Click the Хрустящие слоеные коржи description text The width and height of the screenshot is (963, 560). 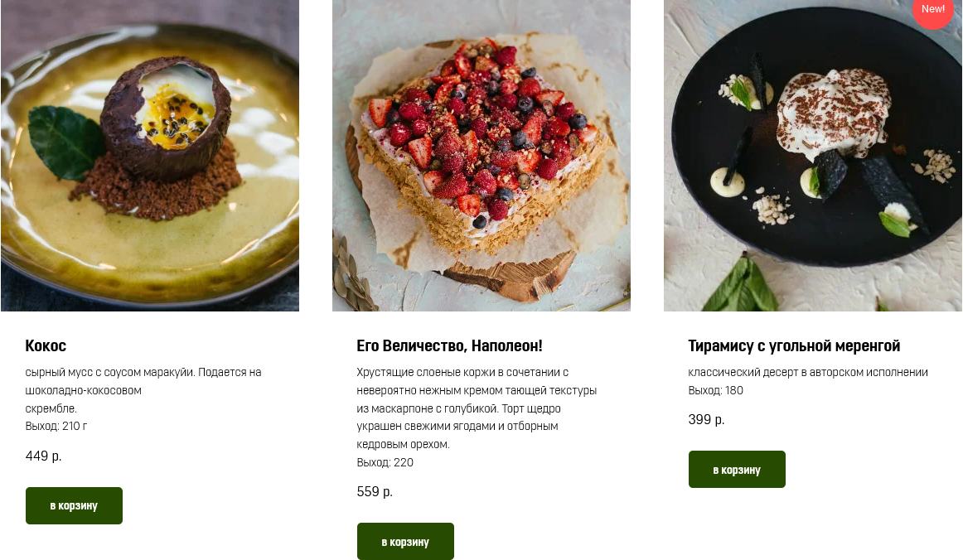(x=477, y=408)
